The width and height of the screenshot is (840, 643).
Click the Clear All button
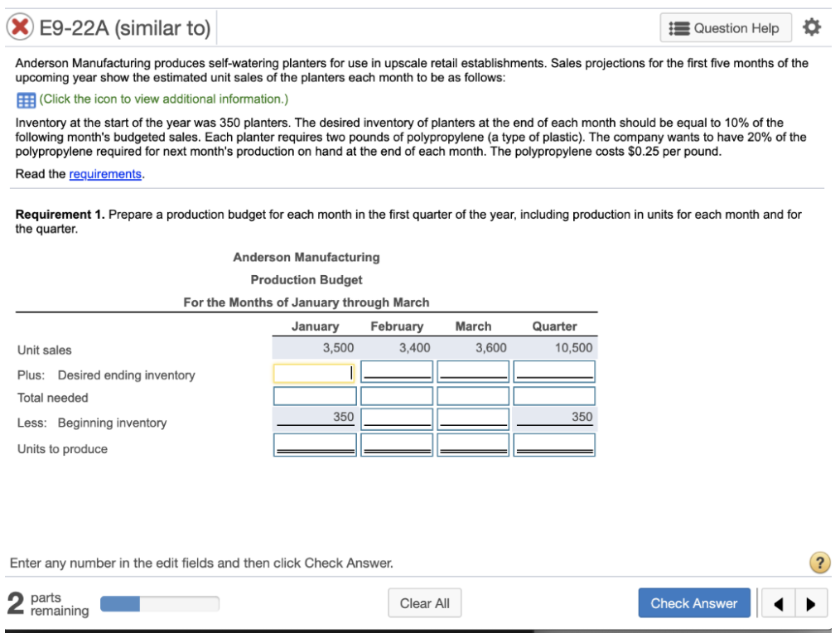(x=424, y=603)
